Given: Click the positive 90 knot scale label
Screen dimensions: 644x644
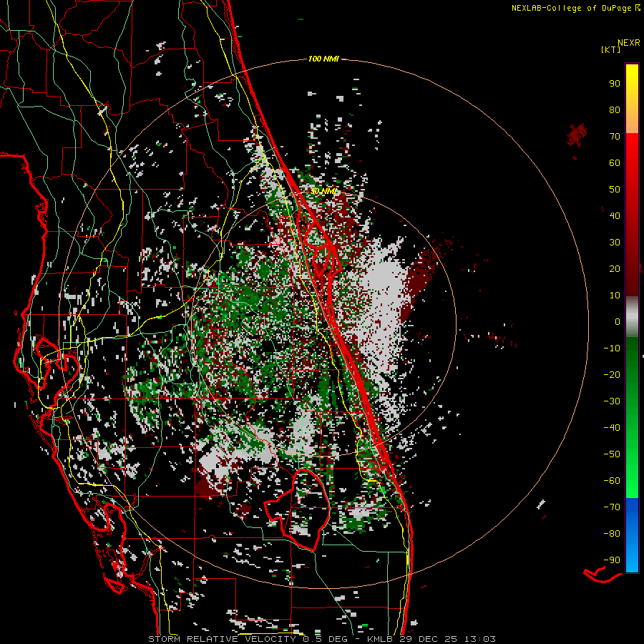Looking at the screenshot, I should 615,84.
